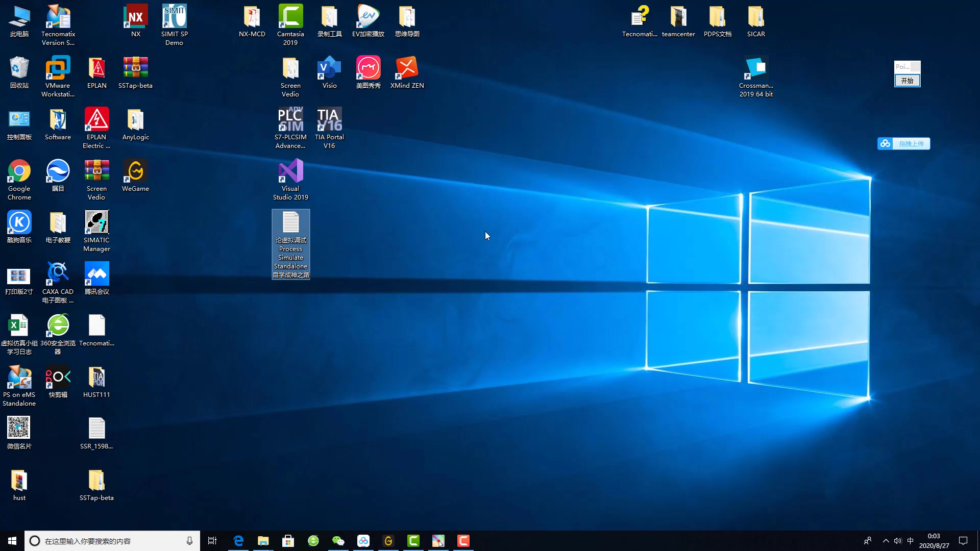Open Task View on the taskbar
980x551 pixels.
[x=212, y=541]
